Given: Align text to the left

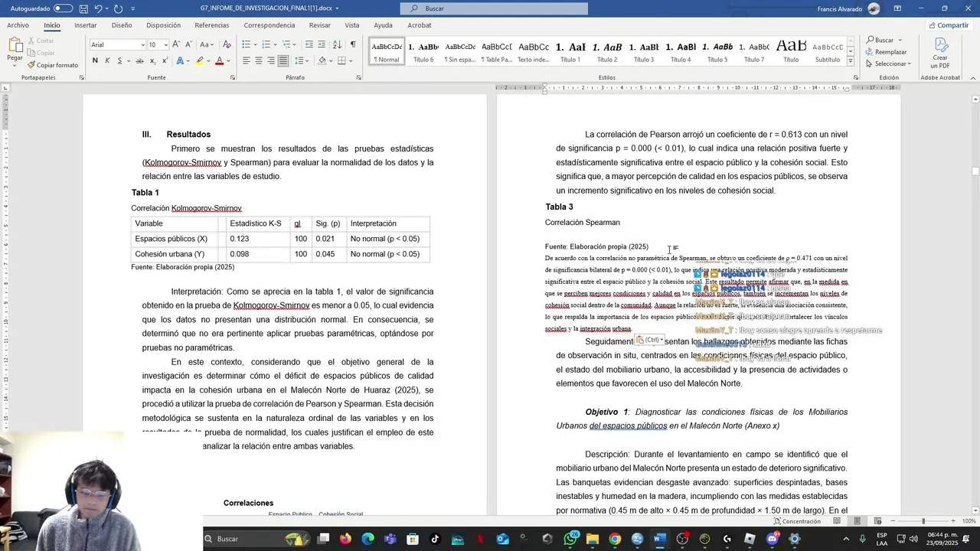Looking at the screenshot, I should point(247,60).
